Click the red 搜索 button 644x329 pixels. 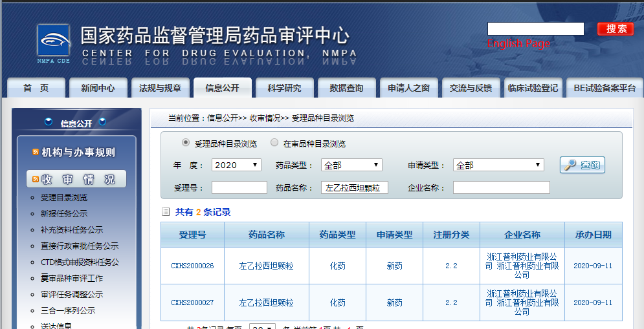click(x=615, y=29)
